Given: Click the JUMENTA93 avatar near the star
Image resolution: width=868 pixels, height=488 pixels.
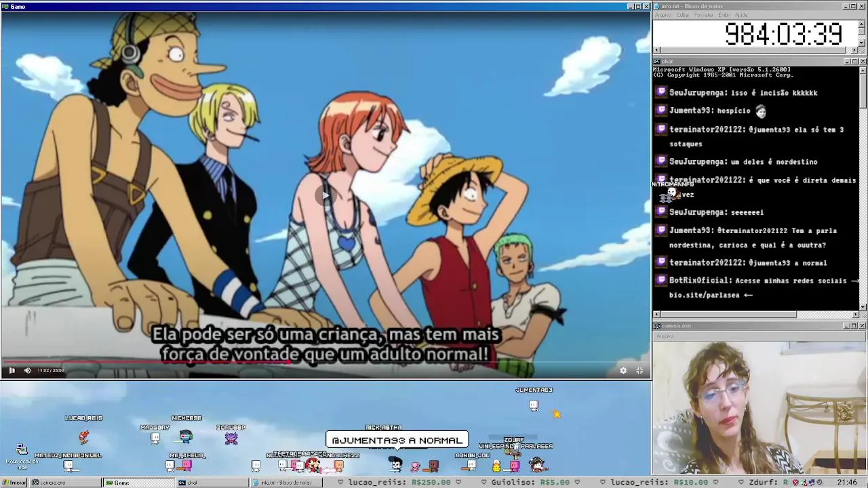Looking at the screenshot, I should [x=534, y=405].
